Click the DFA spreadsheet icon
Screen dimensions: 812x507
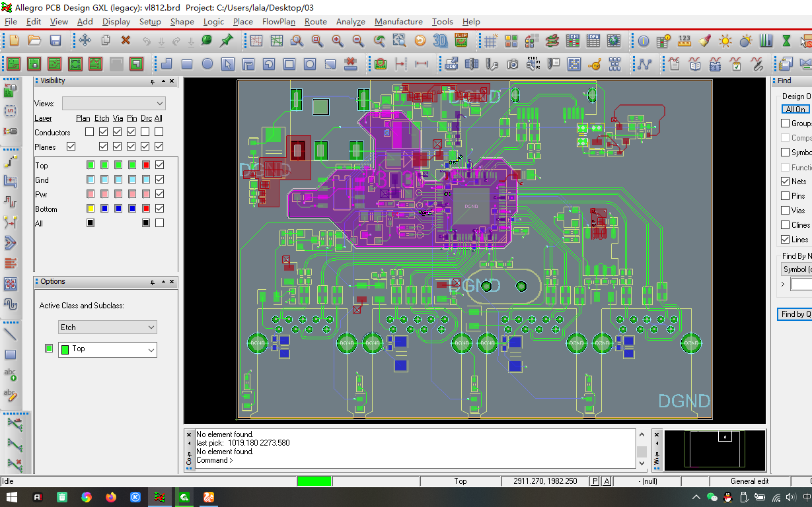point(593,41)
